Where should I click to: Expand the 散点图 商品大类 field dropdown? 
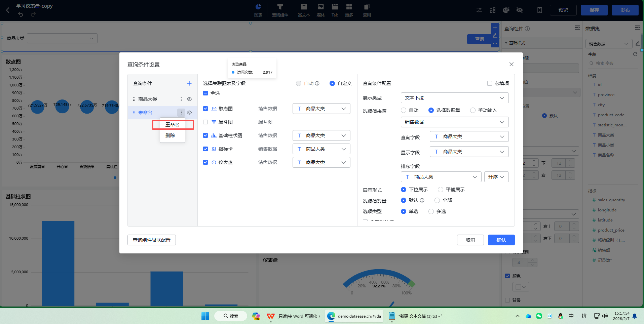[321, 108]
